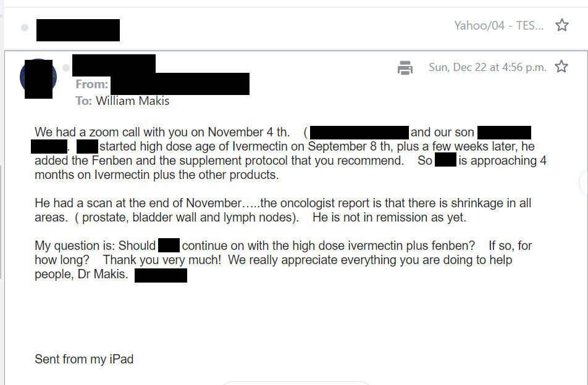Click the redacted sender name in the header
The height and width of the screenshot is (385, 588).
pos(114,64)
